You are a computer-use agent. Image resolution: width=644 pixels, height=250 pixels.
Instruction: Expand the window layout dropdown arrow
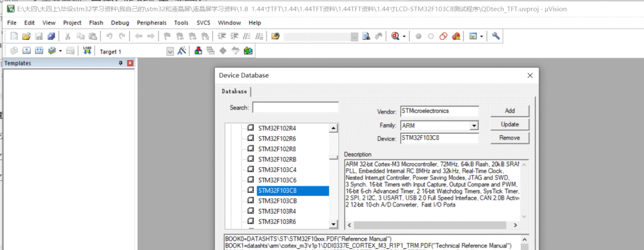[x=481, y=36]
